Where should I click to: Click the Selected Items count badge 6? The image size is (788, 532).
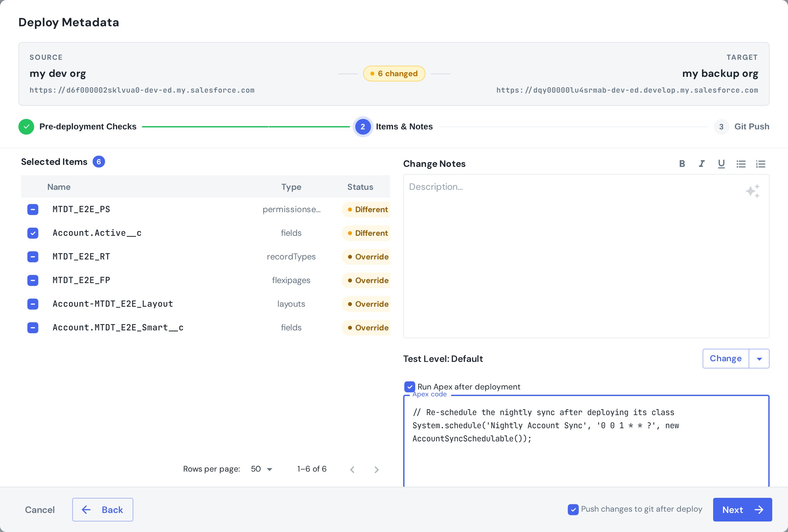(99, 162)
